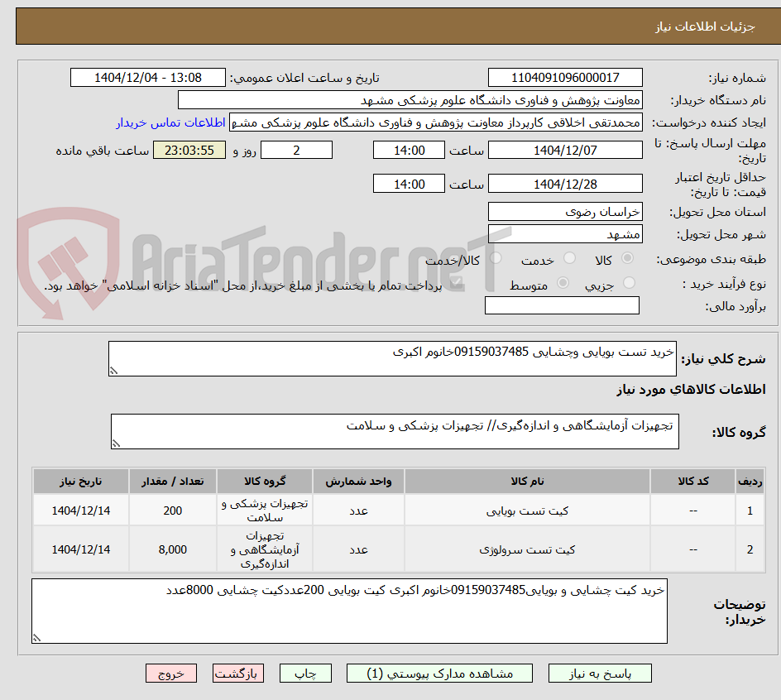Click the price validity hour field
Viewport: 781px width, 700px height.
[409, 184]
